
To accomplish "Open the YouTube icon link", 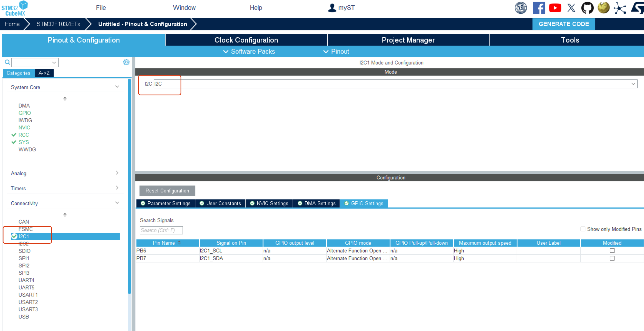I will click(555, 8).
